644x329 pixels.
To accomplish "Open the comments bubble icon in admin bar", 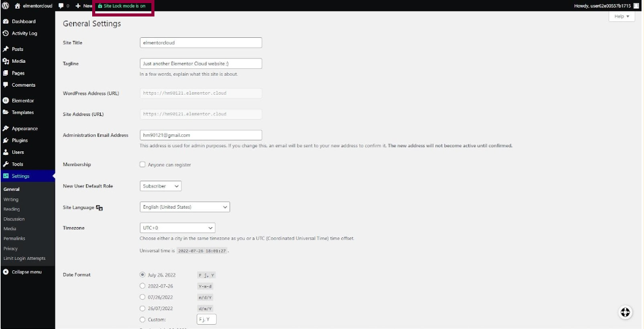I will tap(61, 5).
